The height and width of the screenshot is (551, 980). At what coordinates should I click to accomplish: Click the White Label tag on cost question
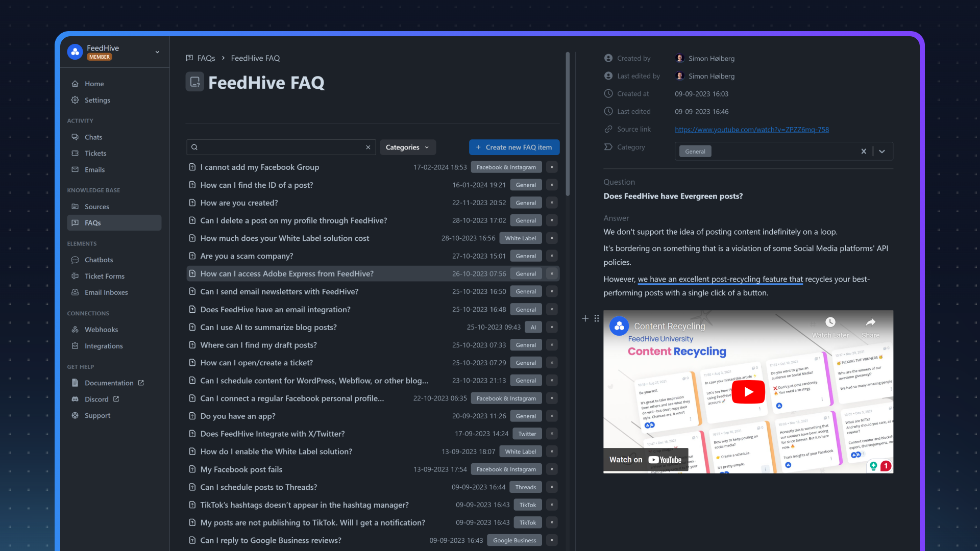520,238
